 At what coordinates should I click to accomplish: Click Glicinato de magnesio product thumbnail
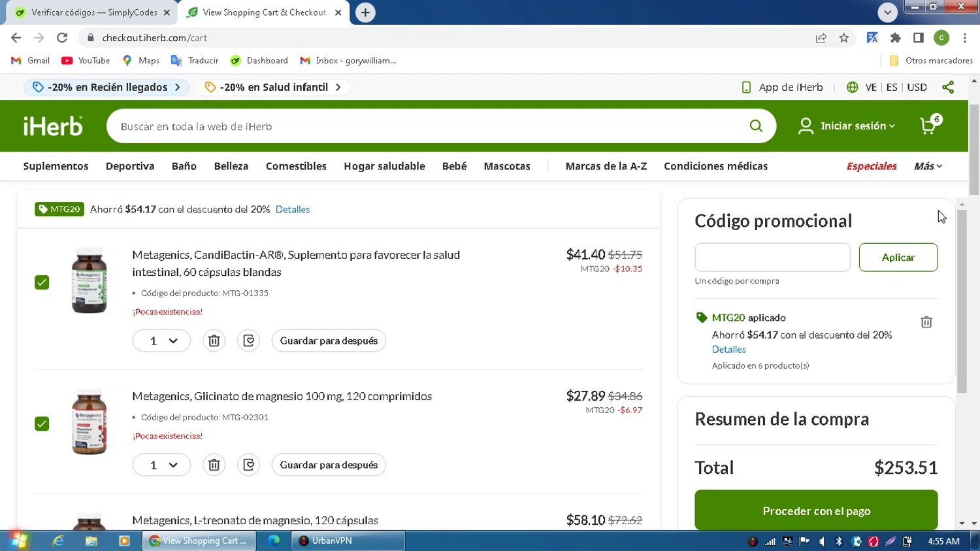[x=90, y=422]
